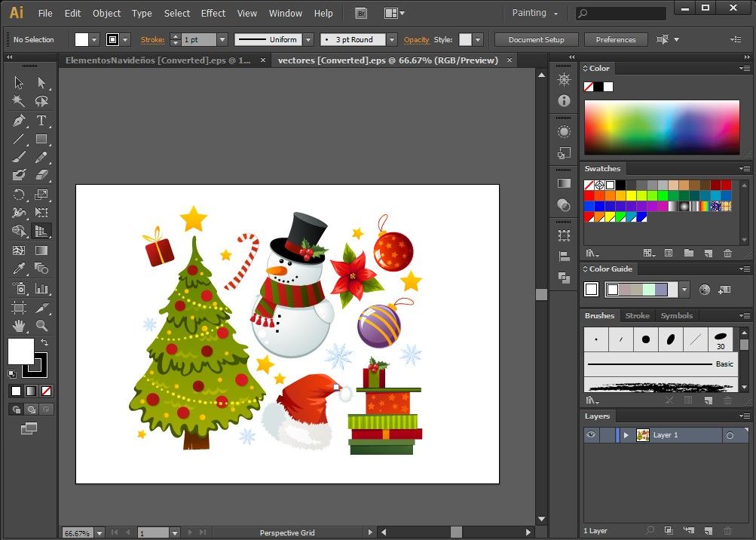Screen dimensions: 756x540
Task: Click the Layer 1 target circle
Action: tap(730, 435)
